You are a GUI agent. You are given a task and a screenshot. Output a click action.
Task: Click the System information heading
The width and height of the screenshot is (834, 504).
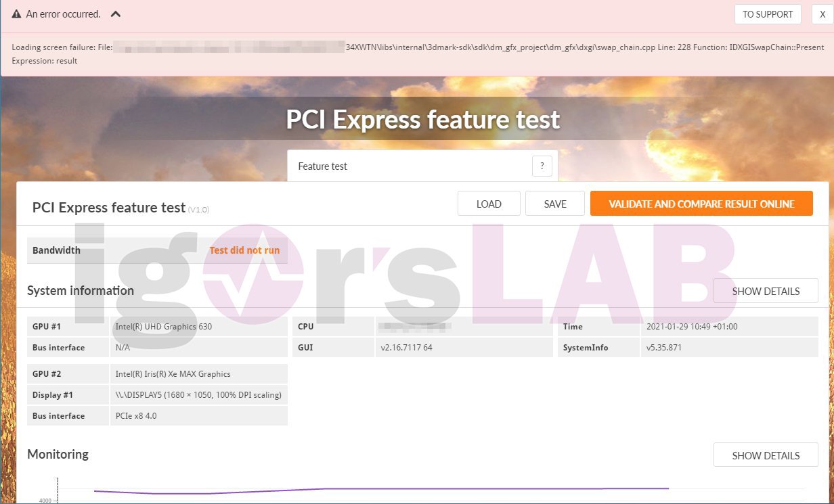point(81,291)
